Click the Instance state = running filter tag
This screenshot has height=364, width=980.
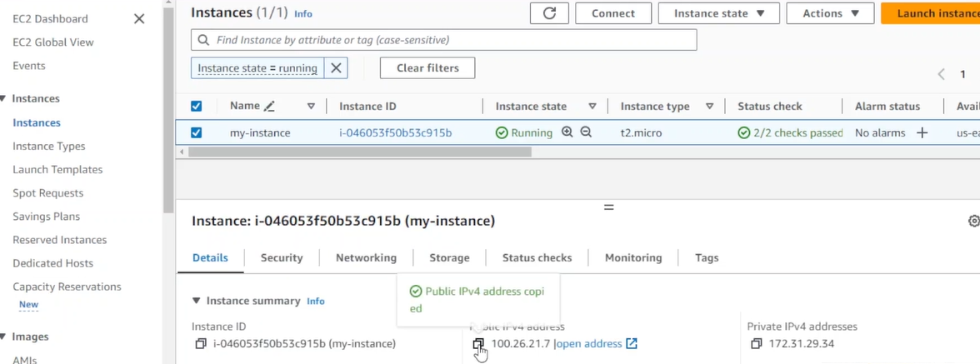(x=257, y=68)
